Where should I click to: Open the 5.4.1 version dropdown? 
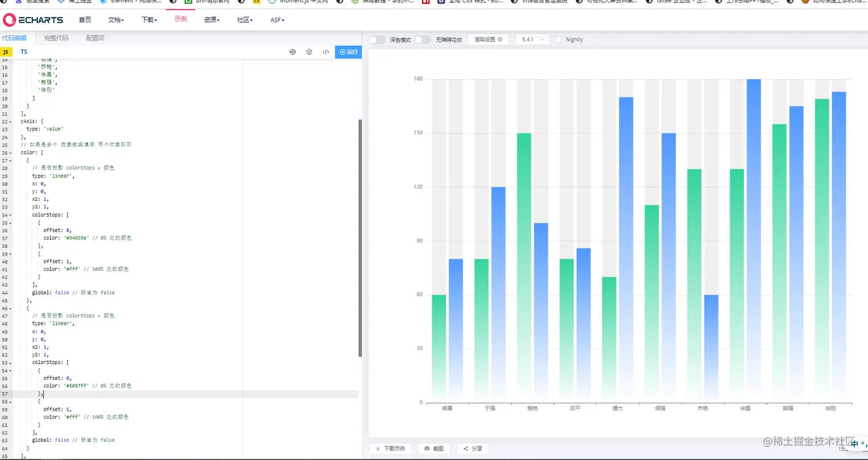[x=532, y=40]
